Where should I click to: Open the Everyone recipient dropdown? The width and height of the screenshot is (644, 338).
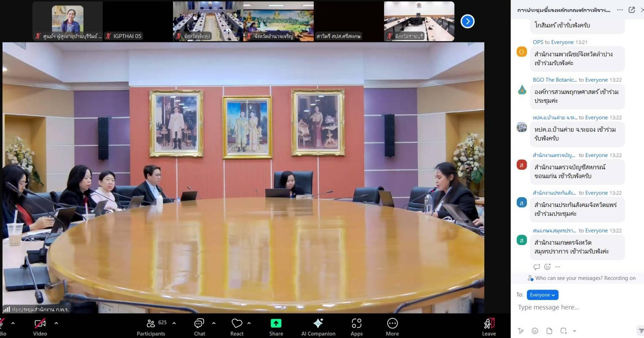pyautogui.click(x=542, y=295)
